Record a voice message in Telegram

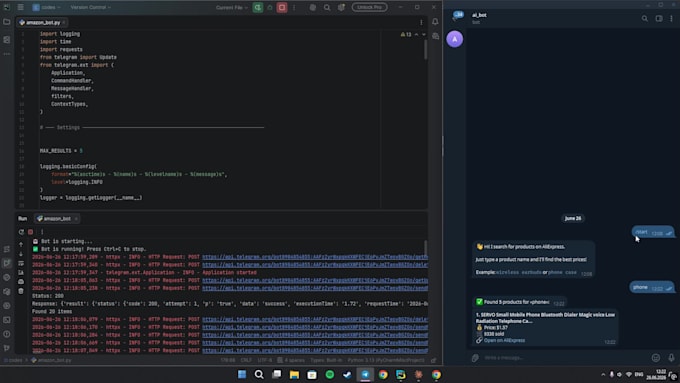point(671,358)
